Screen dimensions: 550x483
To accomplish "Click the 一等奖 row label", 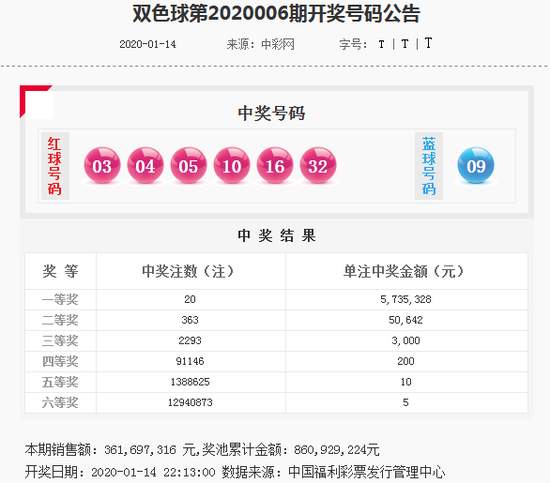I will [60, 300].
